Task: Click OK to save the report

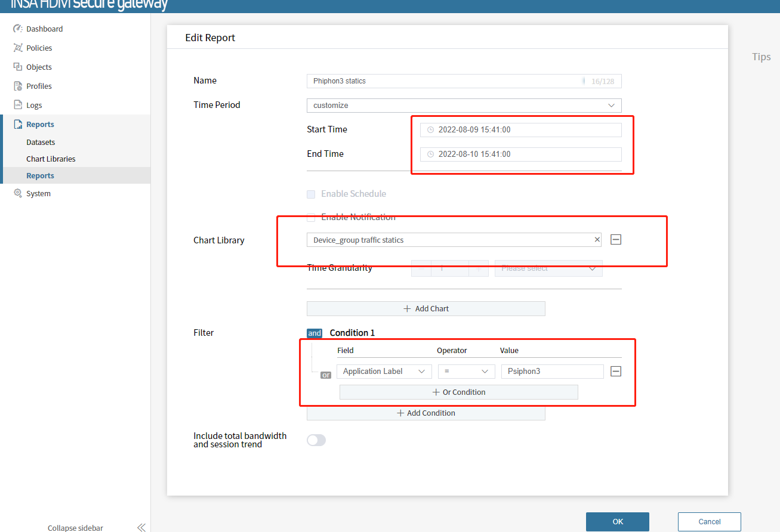Action: coord(617,521)
